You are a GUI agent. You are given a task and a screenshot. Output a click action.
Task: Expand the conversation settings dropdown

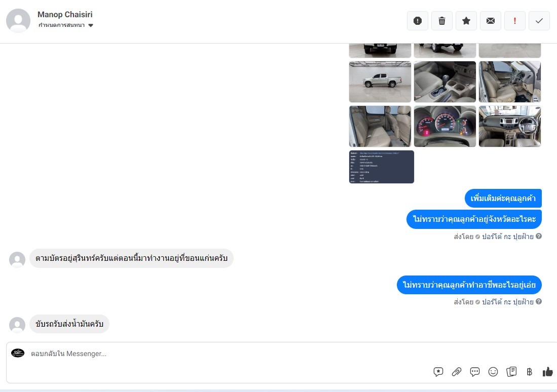[66, 25]
